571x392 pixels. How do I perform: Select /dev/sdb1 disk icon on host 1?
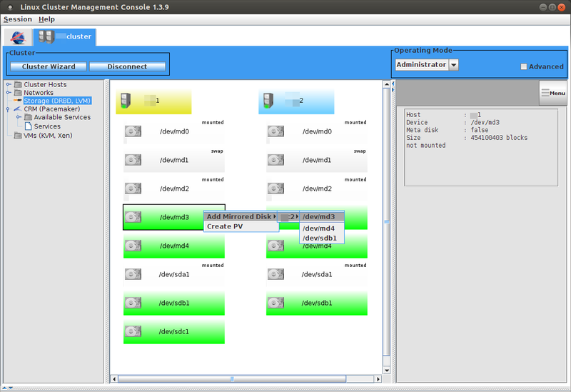[x=133, y=303]
